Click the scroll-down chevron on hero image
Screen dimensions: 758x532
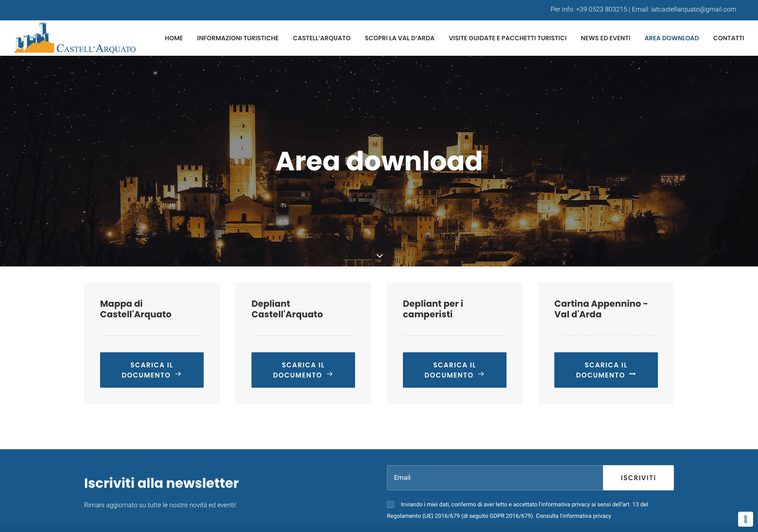pyautogui.click(x=379, y=256)
